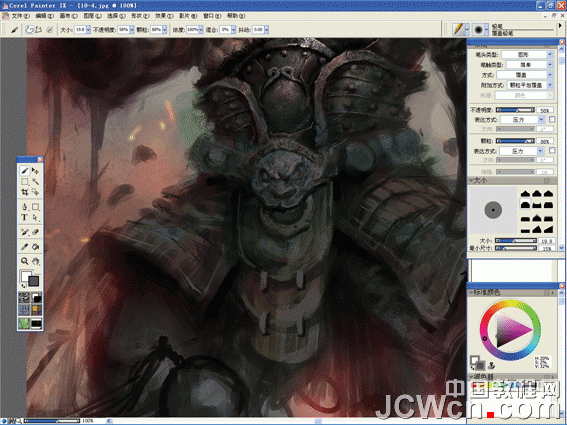
Task: Open the 编辑 (Edit) menu
Action: pos(44,16)
